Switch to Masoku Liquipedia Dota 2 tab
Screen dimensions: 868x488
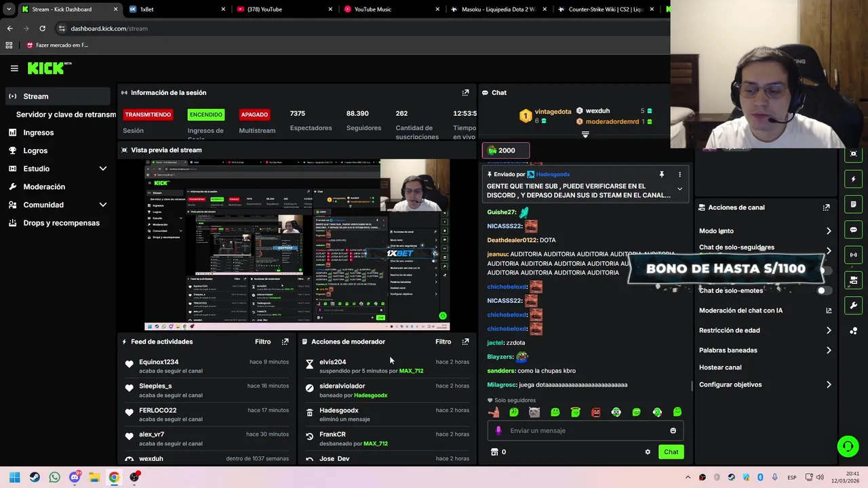click(x=498, y=9)
